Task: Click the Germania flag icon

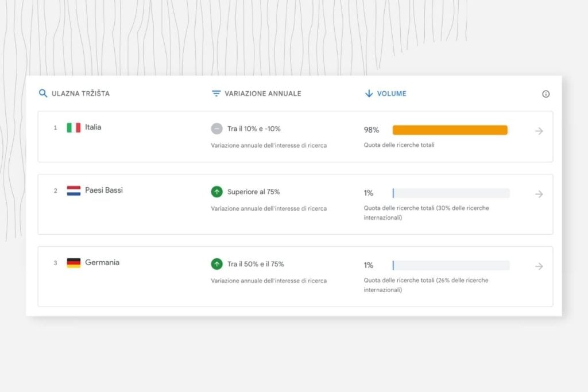Action: click(73, 263)
